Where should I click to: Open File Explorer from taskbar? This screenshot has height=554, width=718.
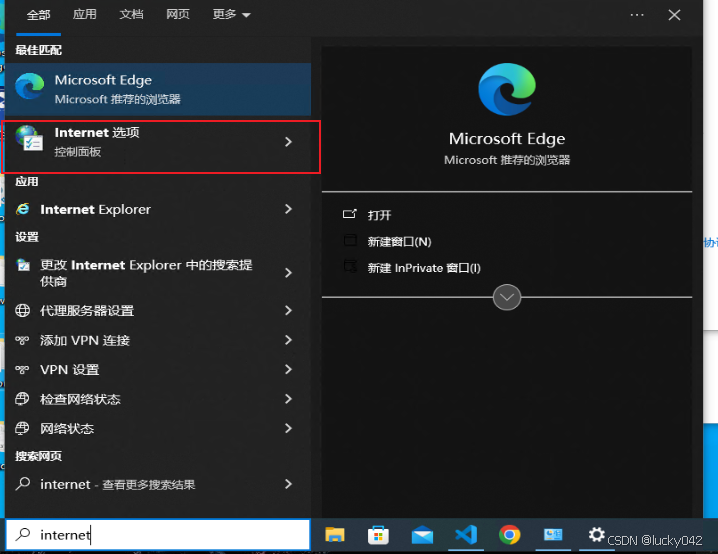tap(335, 534)
